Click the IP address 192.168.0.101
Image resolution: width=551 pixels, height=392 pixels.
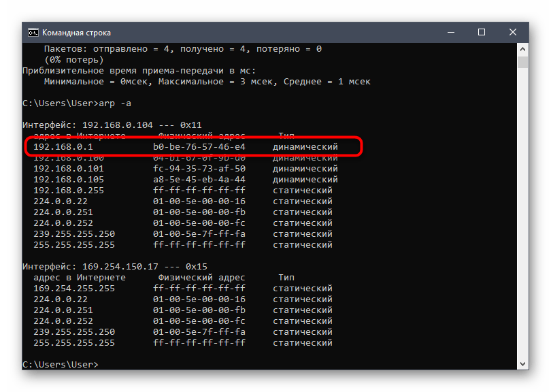[69, 169]
